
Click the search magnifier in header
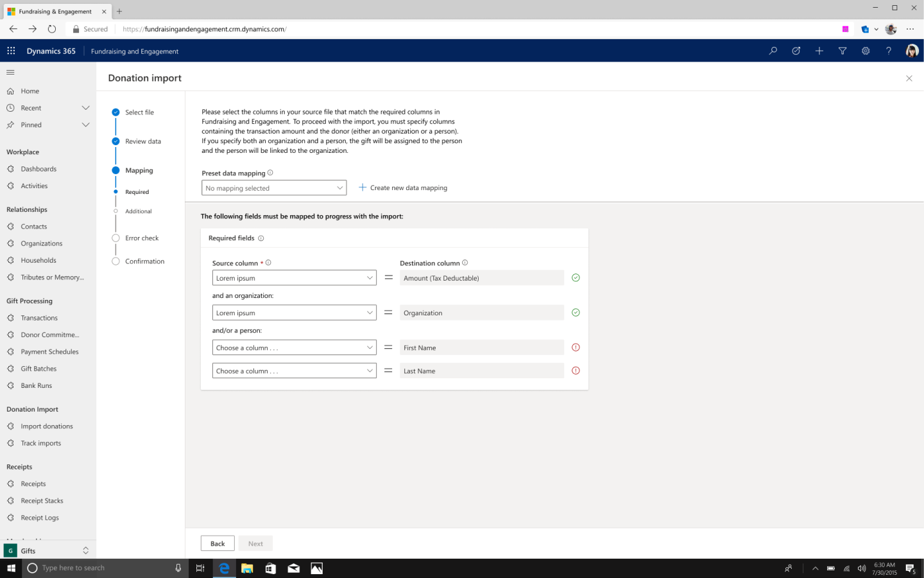click(773, 51)
